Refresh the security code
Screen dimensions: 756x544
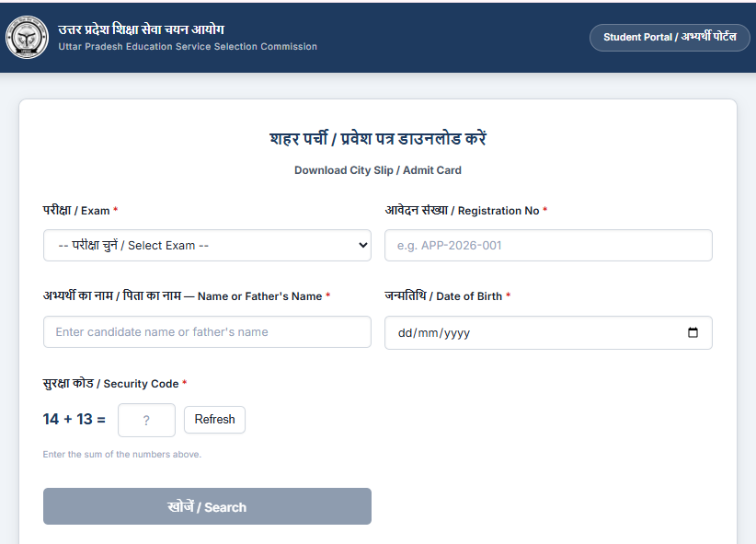(214, 420)
